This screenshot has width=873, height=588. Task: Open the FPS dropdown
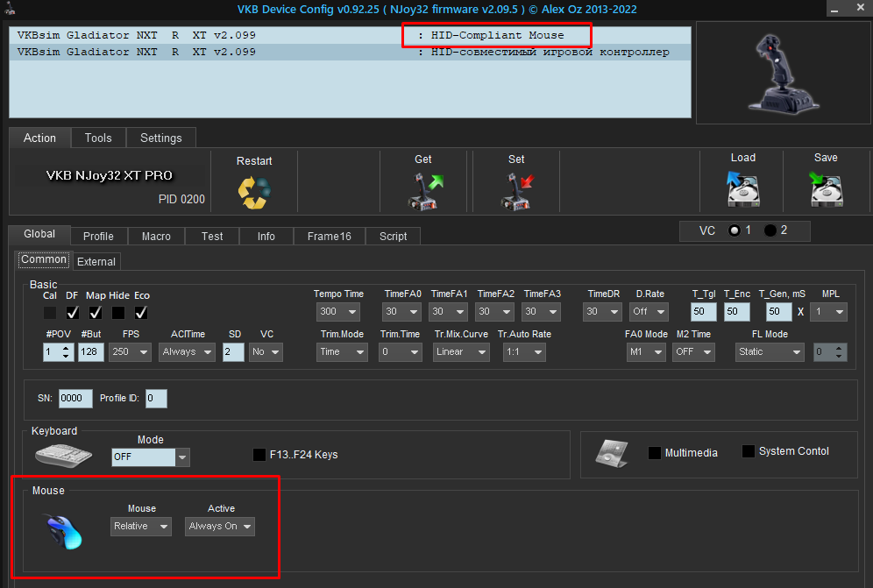[130, 352]
